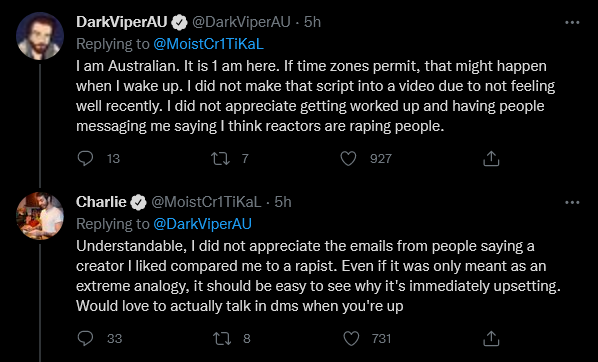Open Charlie's profile picture
The image size is (598, 362).
(x=40, y=216)
